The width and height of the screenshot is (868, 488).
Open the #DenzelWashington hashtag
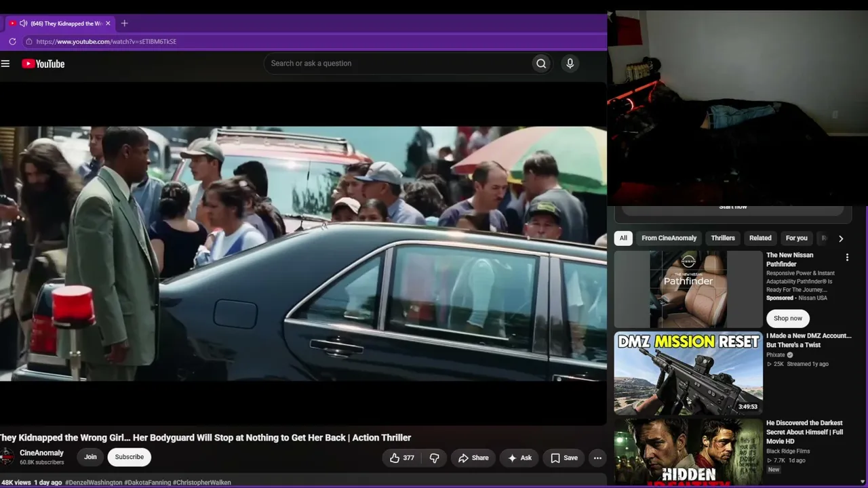click(94, 483)
